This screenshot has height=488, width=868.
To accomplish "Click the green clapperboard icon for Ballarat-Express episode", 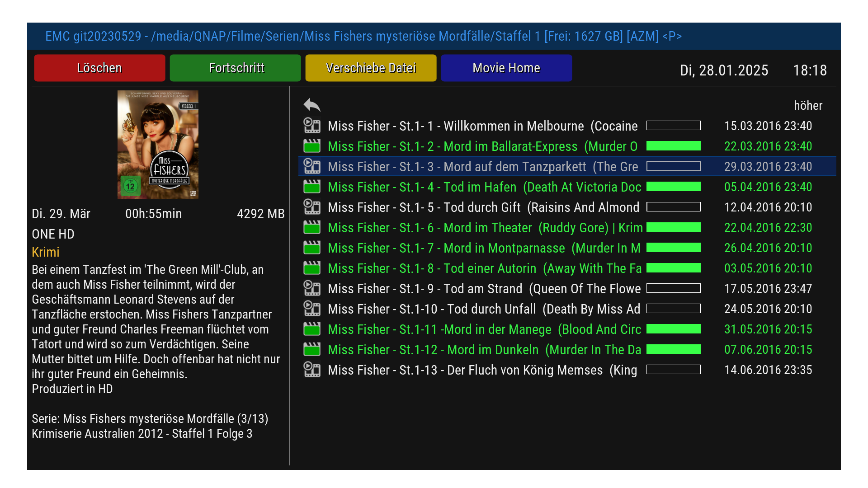I will 311,146.
